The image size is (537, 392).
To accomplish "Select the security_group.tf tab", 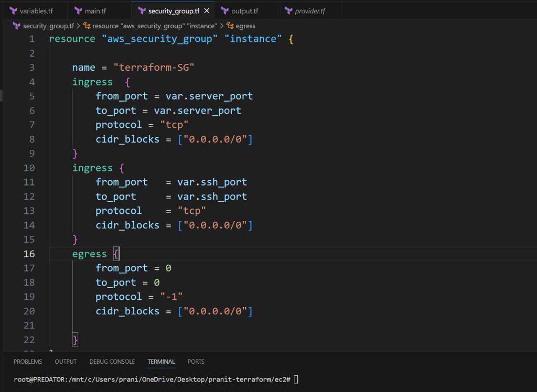I will coord(173,11).
